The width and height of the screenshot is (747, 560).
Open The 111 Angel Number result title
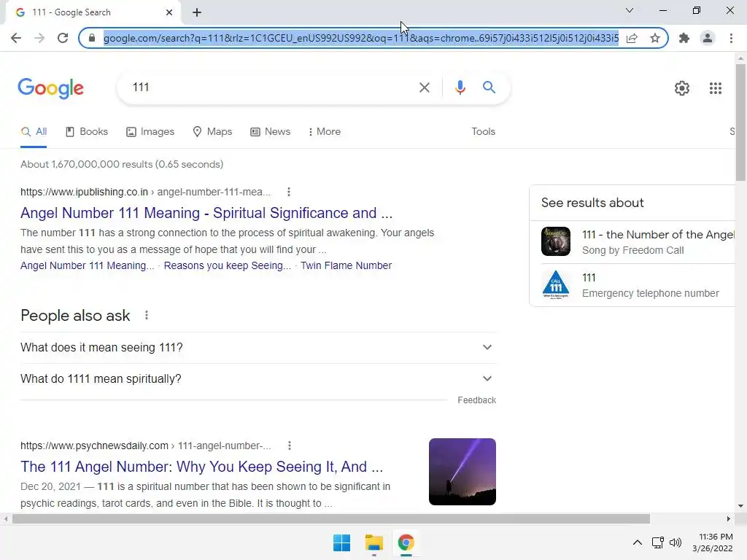coord(201,467)
